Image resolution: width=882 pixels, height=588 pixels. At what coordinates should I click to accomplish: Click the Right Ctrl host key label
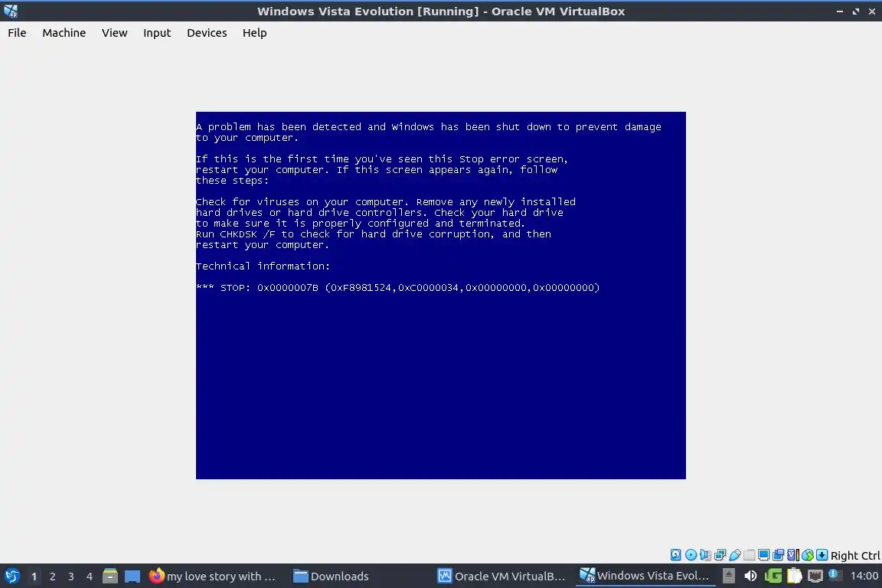tap(855, 556)
